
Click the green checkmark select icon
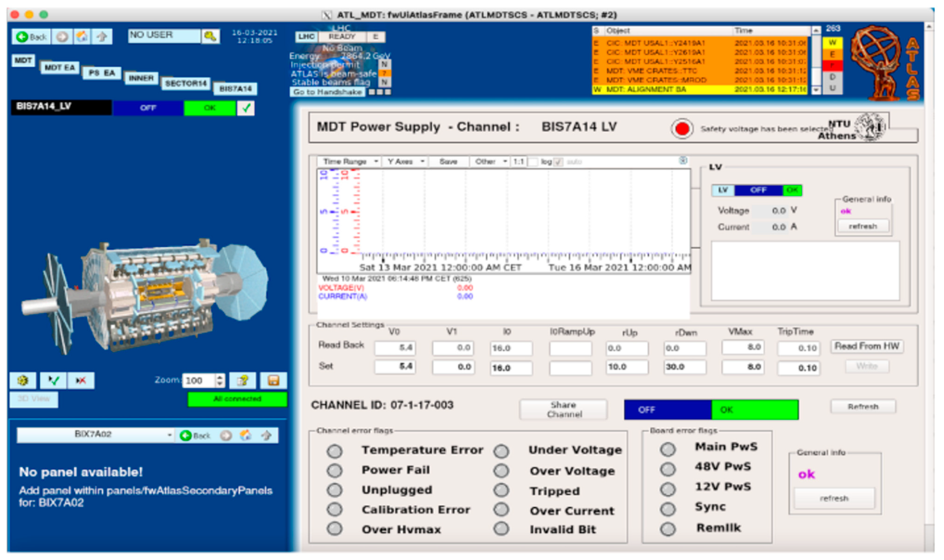click(x=54, y=380)
